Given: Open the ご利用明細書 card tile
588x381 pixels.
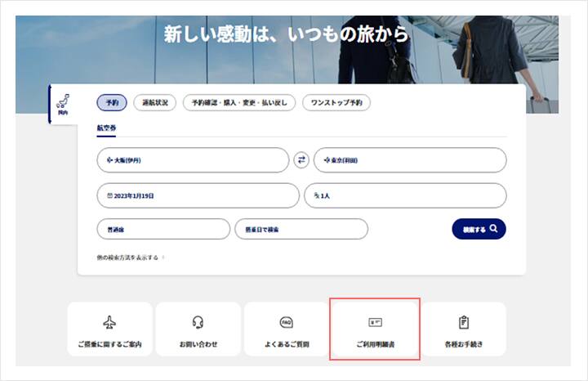Looking at the screenshot, I should click(375, 329).
